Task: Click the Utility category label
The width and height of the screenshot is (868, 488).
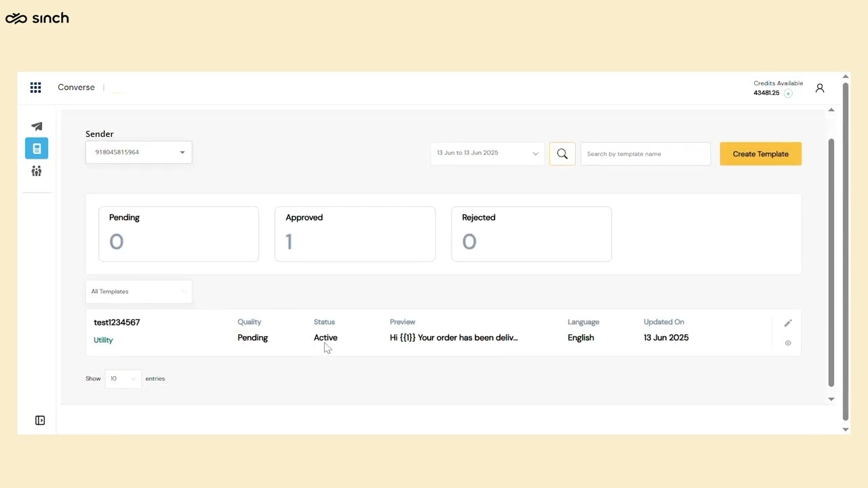Action: click(x=103, y=340)
